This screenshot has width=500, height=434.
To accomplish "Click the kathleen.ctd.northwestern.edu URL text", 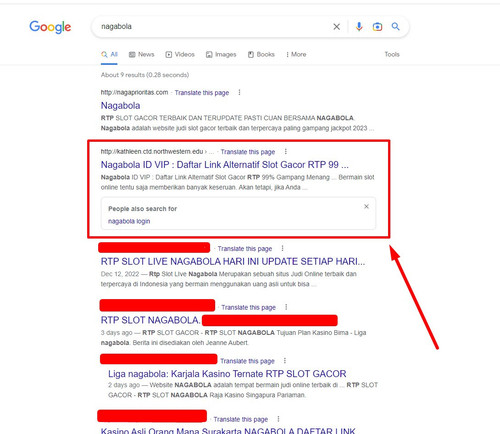I will click(152, 152).
